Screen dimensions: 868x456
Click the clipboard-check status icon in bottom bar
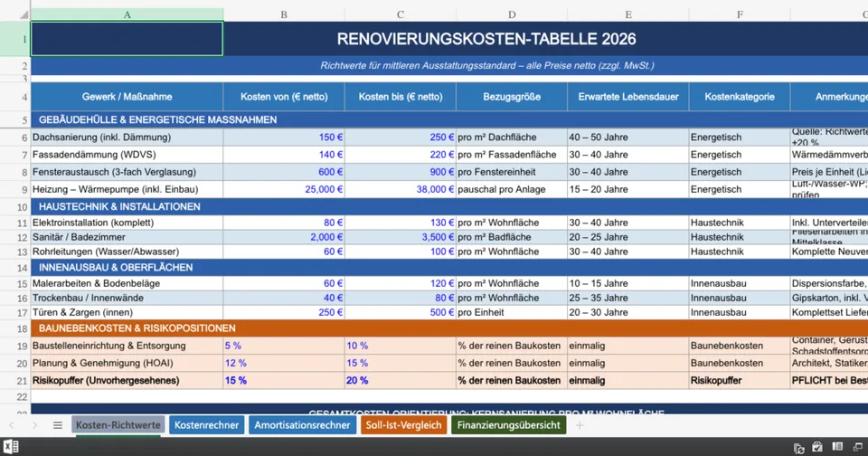click(x=817, y=447)
